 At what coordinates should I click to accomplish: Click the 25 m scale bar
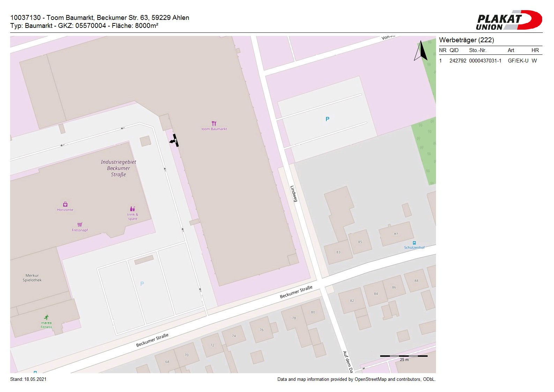(404, 356)
